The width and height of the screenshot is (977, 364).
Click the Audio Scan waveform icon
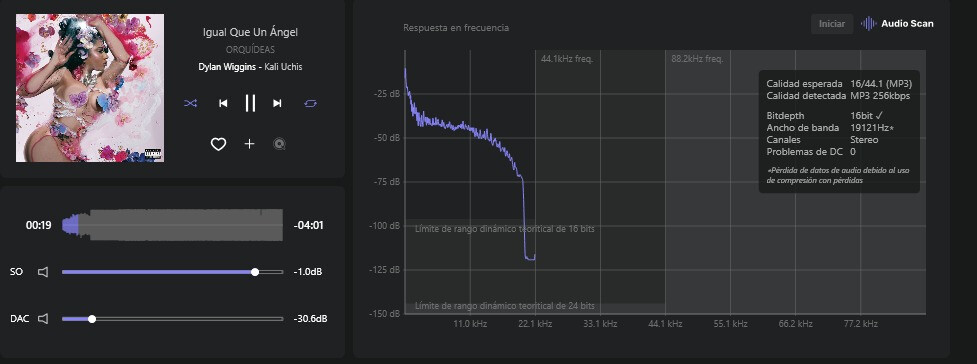[x=869, y=24]
